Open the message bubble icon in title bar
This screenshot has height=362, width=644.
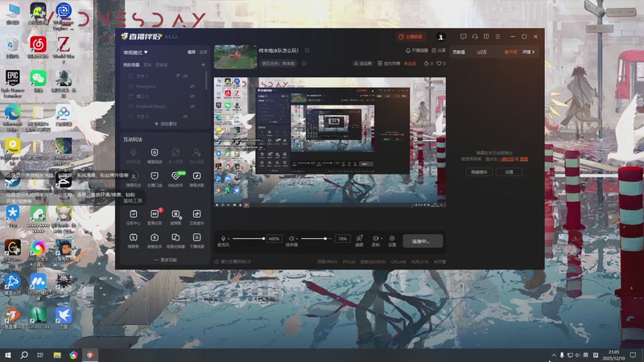pos(464,36)
